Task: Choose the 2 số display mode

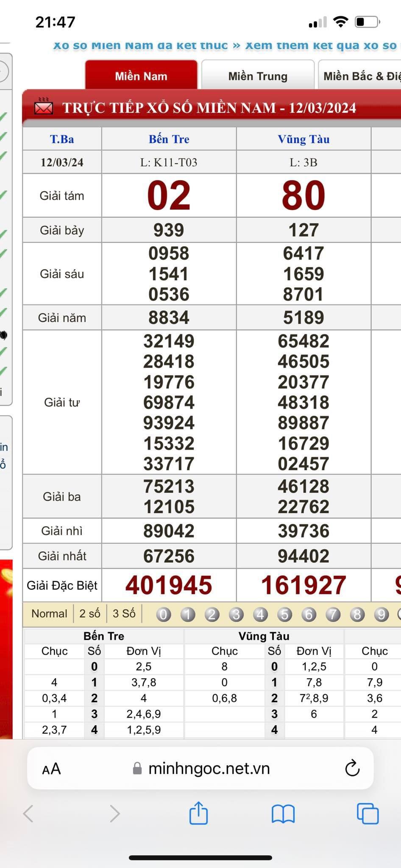Action: tap(90, 614)
